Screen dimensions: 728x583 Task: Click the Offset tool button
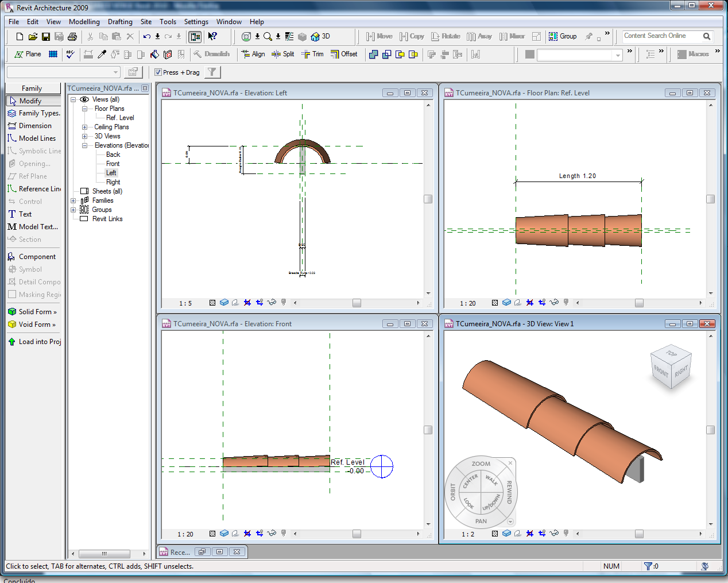point(344,54)
